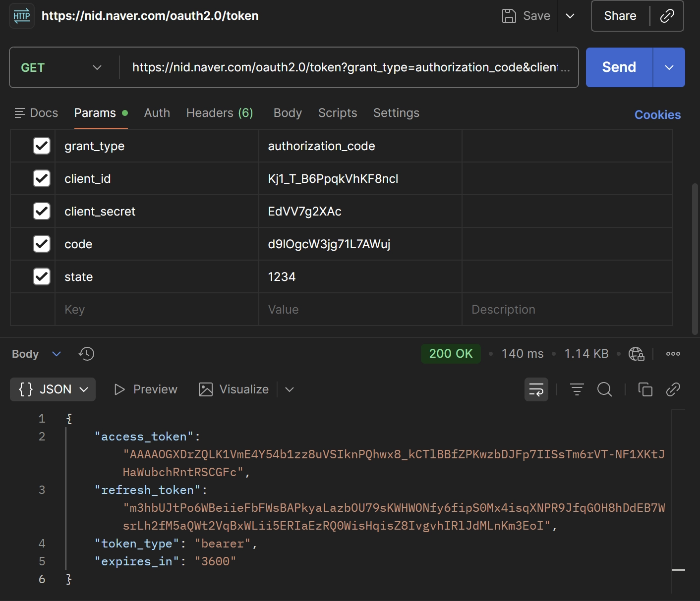Click the copy link icon beside Share
Image resolution: width=700 pixels, height=601 pixels.
[x=667, y=16]
